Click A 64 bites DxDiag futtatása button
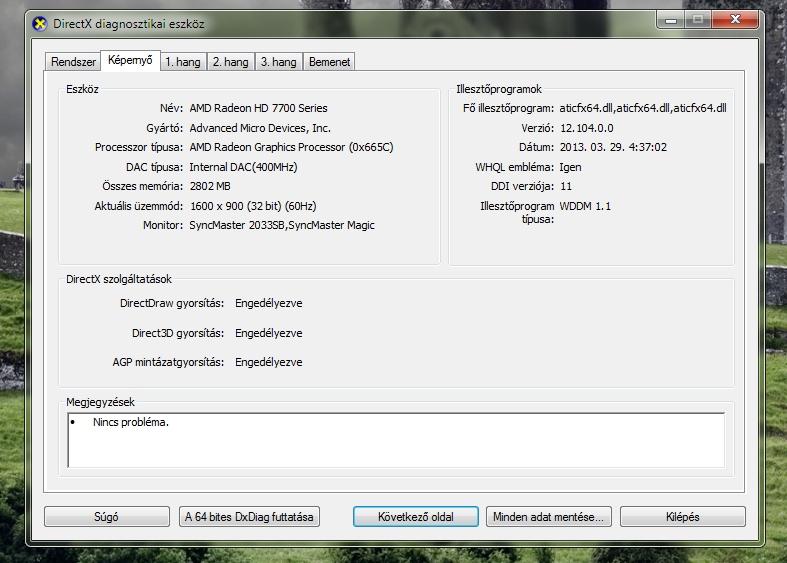Viewport: 787px width, 563px height. [x=249, y=516]
